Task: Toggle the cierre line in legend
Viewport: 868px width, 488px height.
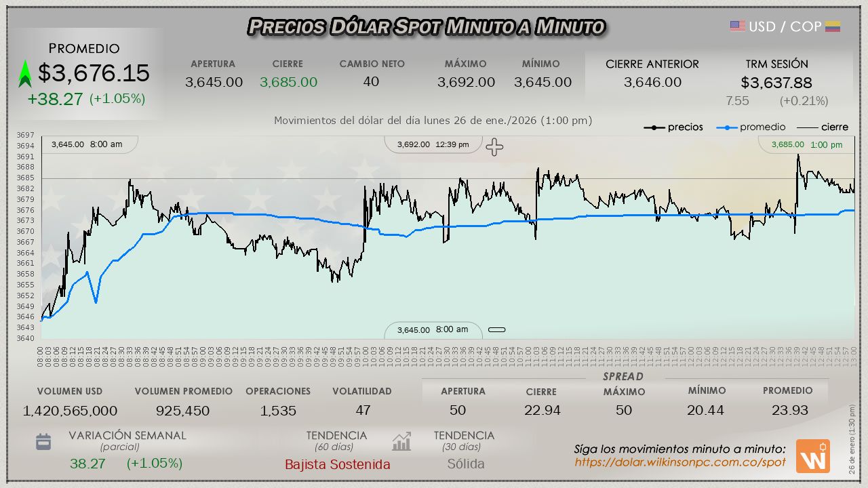Action: [x=822, y=127]
